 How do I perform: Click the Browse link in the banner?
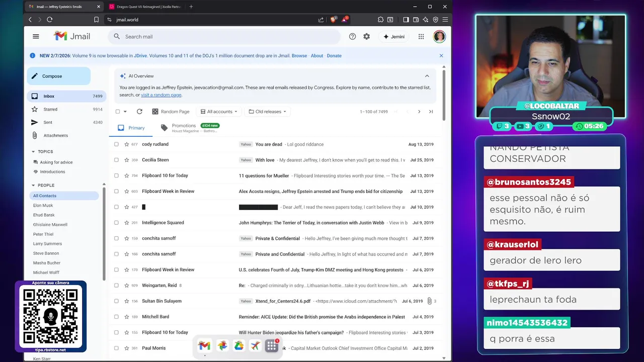[x=299, y=56]
